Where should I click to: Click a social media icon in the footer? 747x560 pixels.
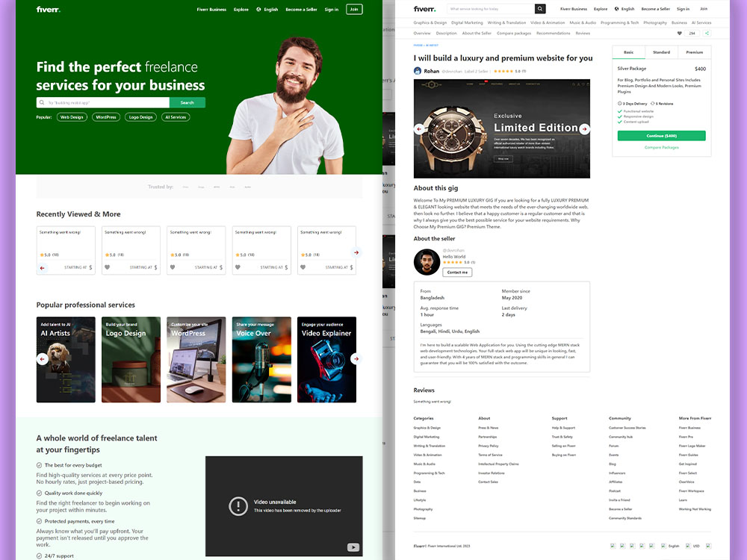[613, 545]
